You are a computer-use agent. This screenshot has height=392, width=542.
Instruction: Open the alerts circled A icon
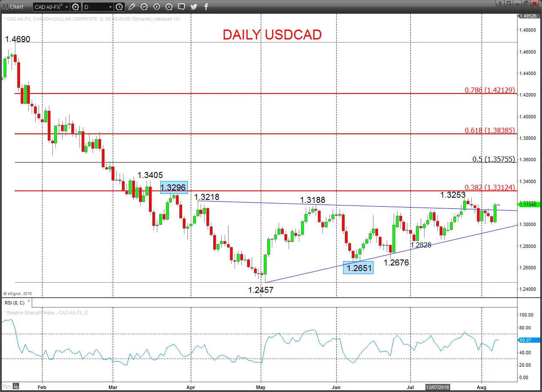(169, 7)
